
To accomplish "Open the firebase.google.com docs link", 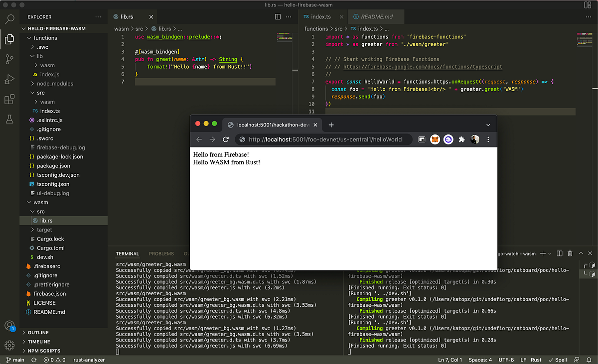I will 423,66.
